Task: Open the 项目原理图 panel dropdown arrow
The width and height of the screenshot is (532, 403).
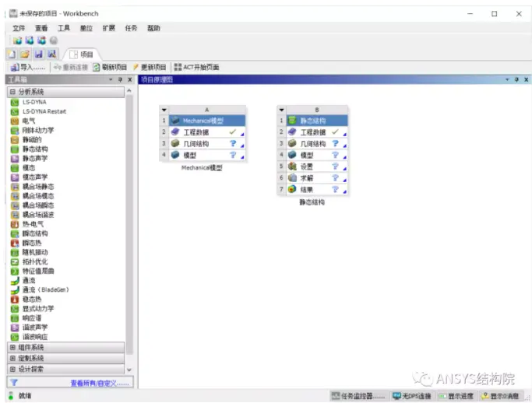Action: 507,79
